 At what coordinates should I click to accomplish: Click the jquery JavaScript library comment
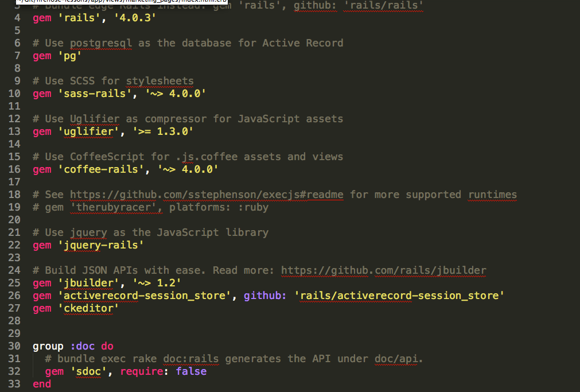pos(150,232)
